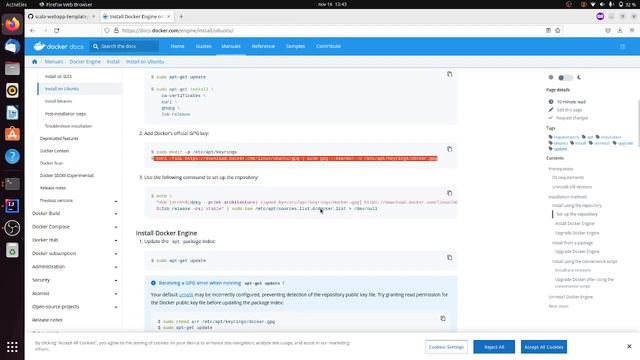The width and height of the screenshot is (640, 360).
Task: Open Docker Engine in the breadcrumb
Action: [x=85, y=62]
